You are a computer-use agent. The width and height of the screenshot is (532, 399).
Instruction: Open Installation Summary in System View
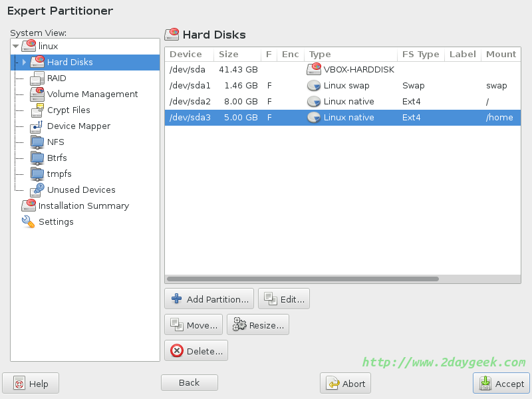(83, 206)
